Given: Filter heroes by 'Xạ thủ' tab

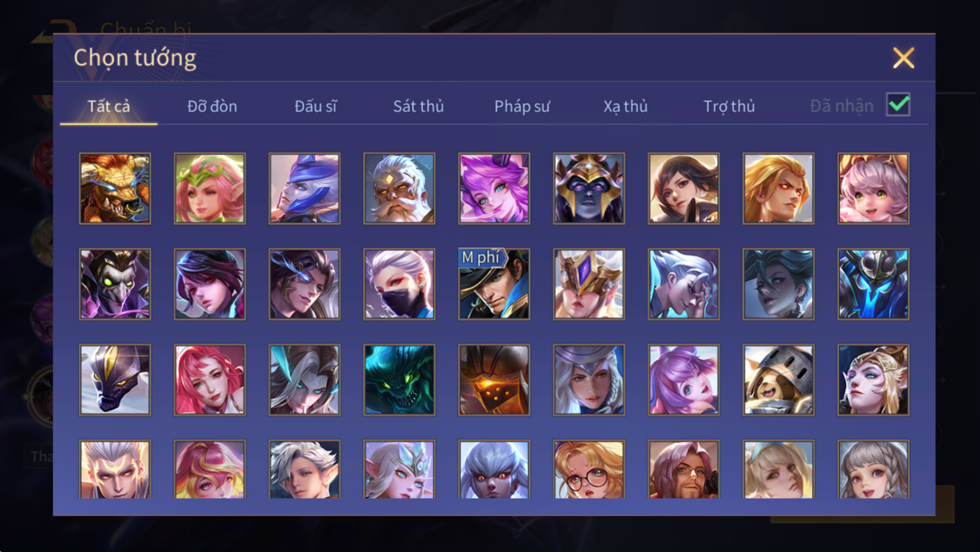Looking at the screenshot, I should coord(625,106).
